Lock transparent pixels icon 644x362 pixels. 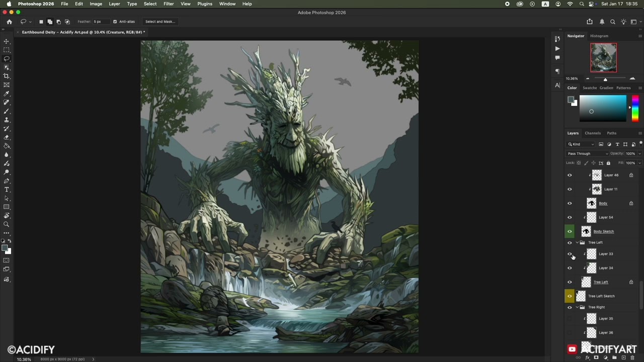[579, 163]
